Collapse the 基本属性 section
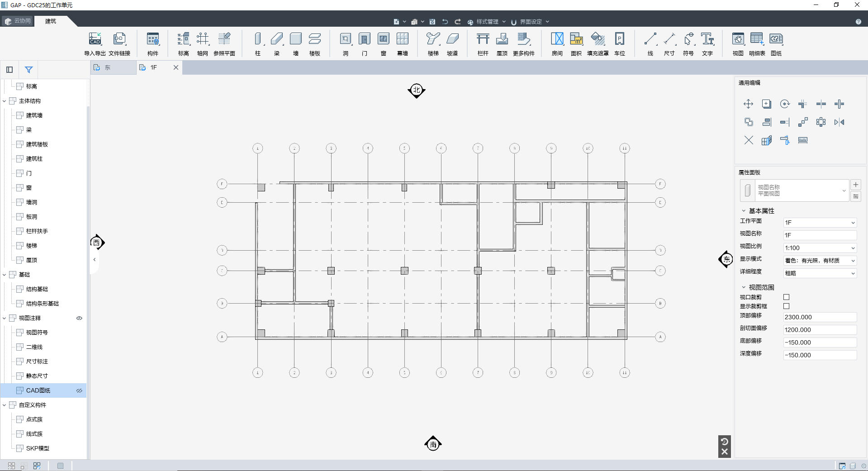 coord(744,211)
